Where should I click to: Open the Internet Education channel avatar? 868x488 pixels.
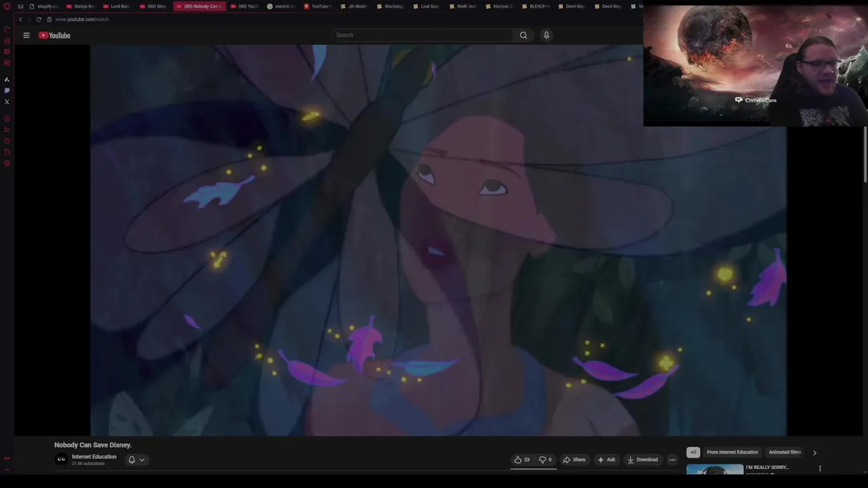[61, 459]
